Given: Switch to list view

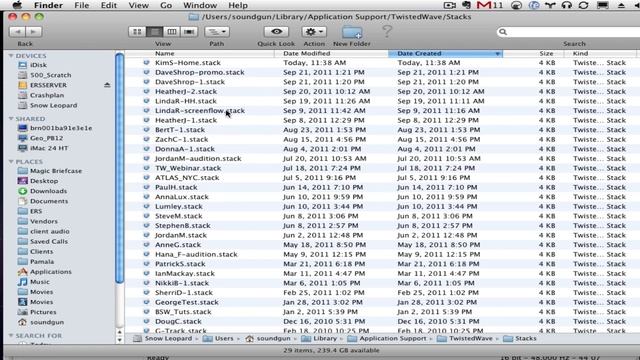Looking at the screenshot, I should (x=154, y=31).
